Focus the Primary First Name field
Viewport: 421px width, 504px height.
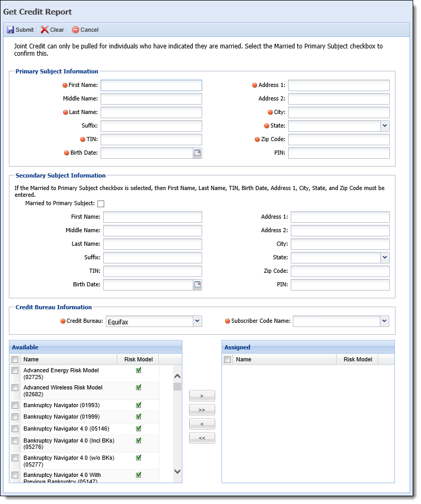pos(151,85)
